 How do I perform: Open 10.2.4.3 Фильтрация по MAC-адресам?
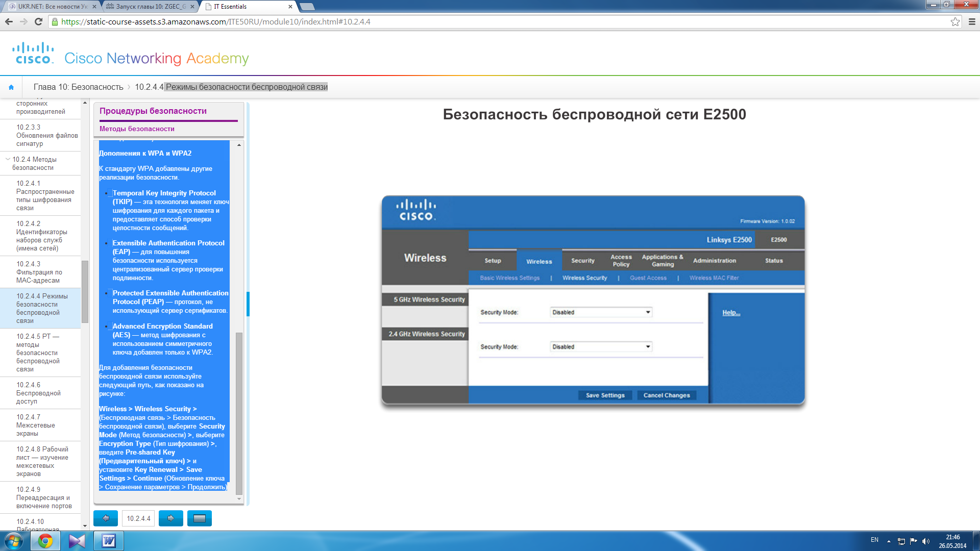[x=40, y=272]
